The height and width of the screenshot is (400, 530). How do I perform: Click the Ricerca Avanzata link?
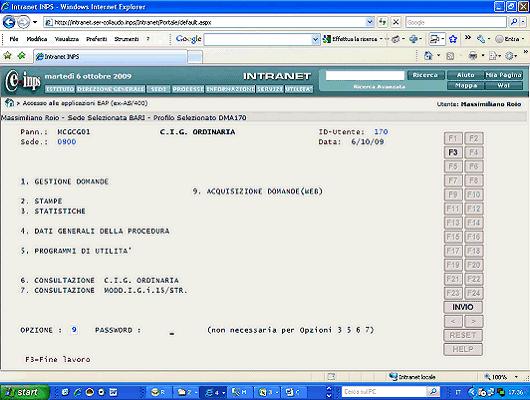[x=379, y=87]
